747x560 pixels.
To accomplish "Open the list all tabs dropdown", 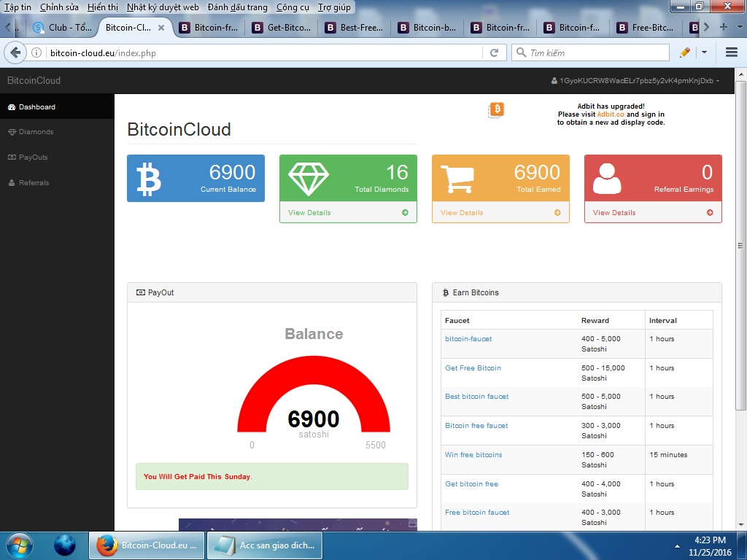I will [740, 27].
